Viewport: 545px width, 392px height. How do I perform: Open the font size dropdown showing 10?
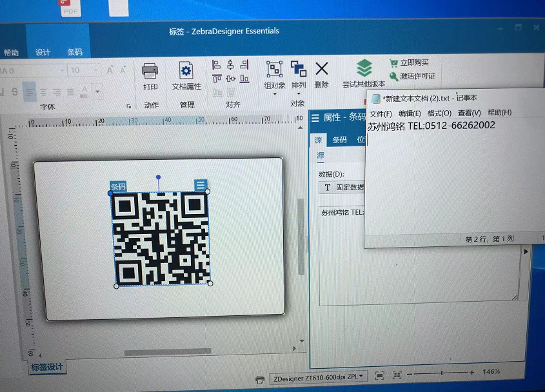95,70
